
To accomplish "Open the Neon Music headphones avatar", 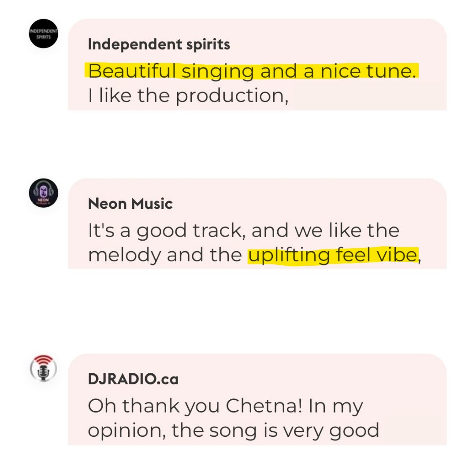I will (x=43, y=193).
